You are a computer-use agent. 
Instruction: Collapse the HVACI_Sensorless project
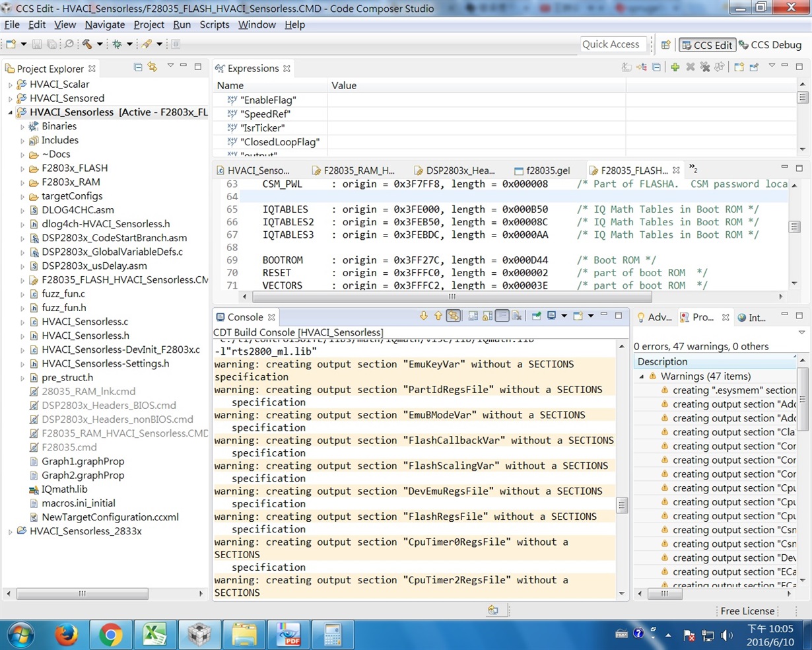point(10,113)
